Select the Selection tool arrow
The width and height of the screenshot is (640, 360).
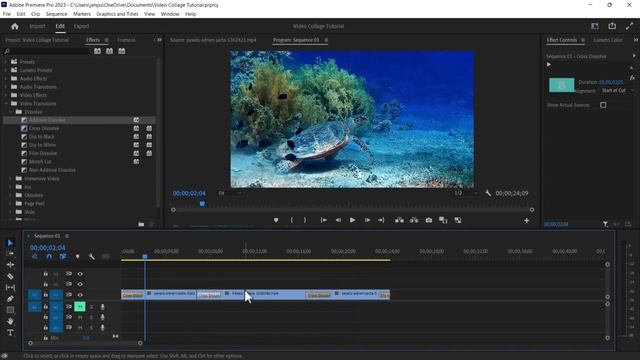(10, 243)
